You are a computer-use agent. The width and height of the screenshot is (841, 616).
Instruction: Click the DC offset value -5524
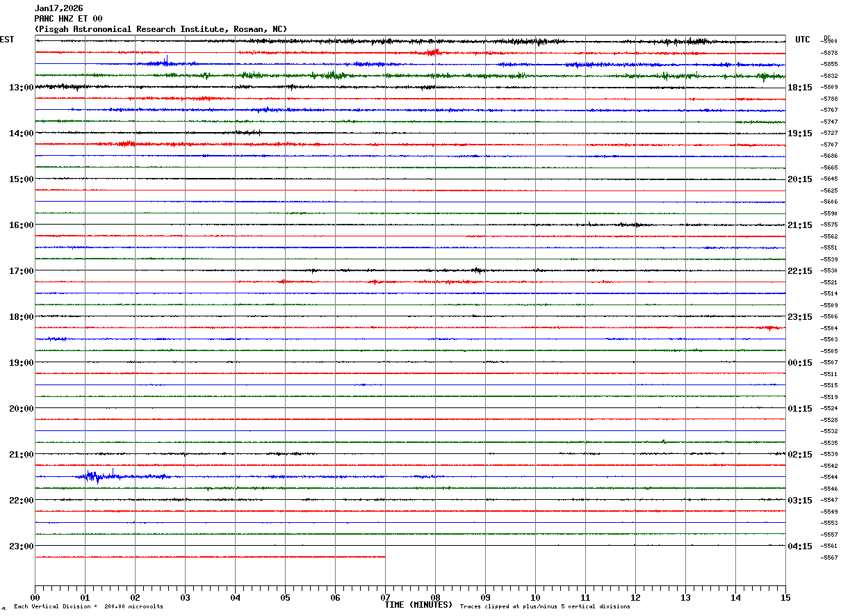pyautogui.click(x=829, y=408)
